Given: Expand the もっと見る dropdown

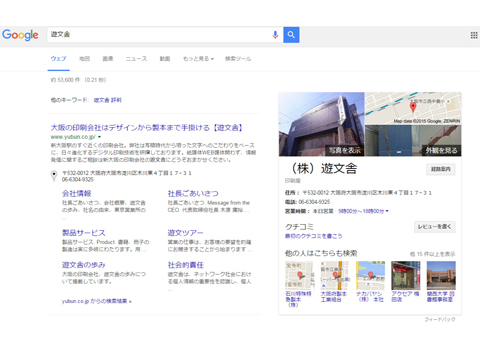Looking at the screenshot, I should [198, 59].
